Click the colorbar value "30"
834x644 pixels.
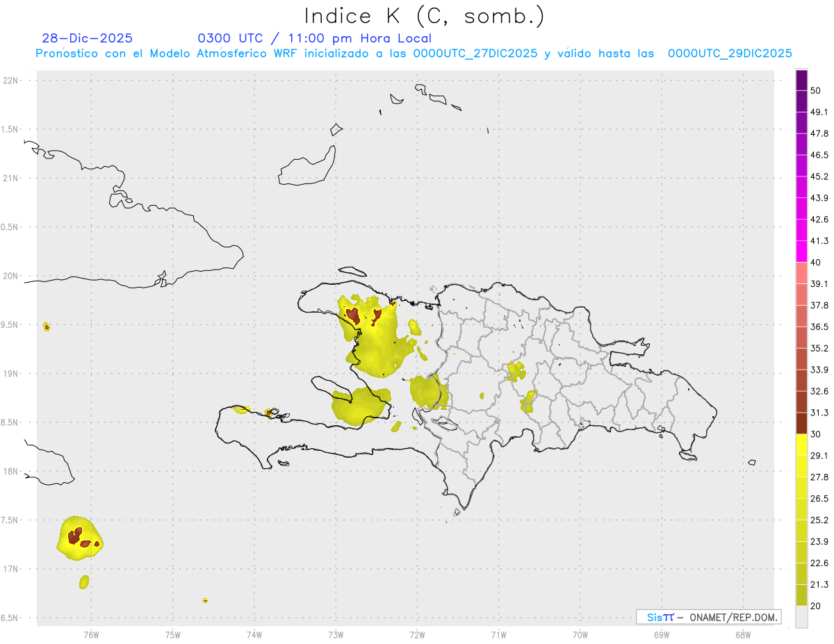coord(816,434)
